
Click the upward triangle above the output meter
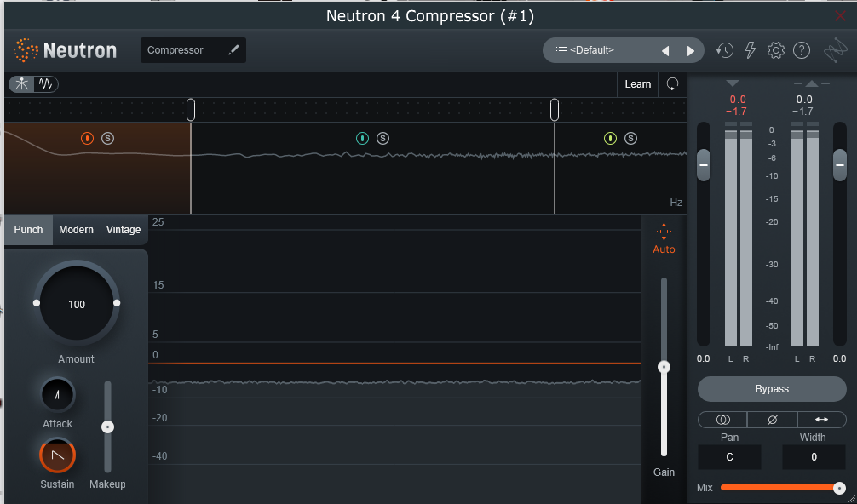(x=812, y=83)
